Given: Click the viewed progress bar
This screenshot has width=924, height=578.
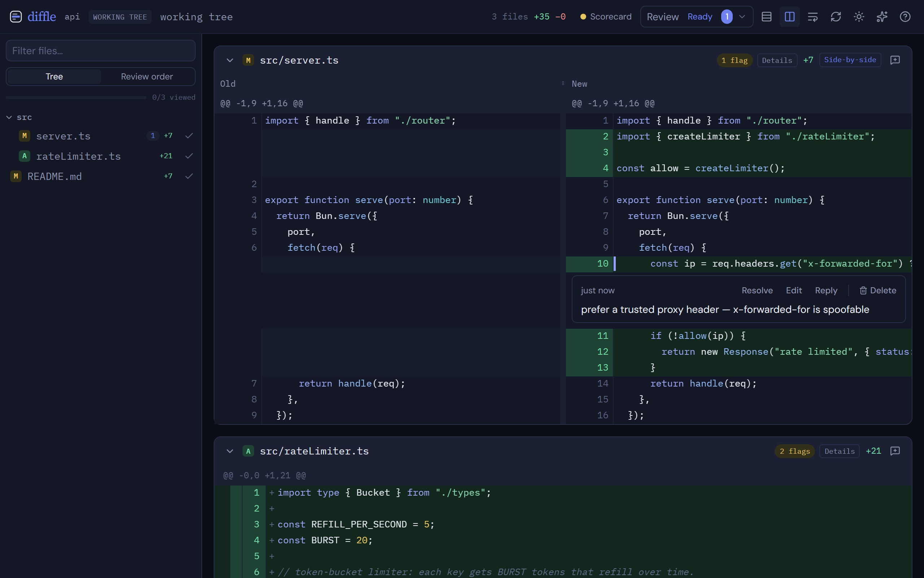Looking at the screenshot, I should [x=76, y=98].
